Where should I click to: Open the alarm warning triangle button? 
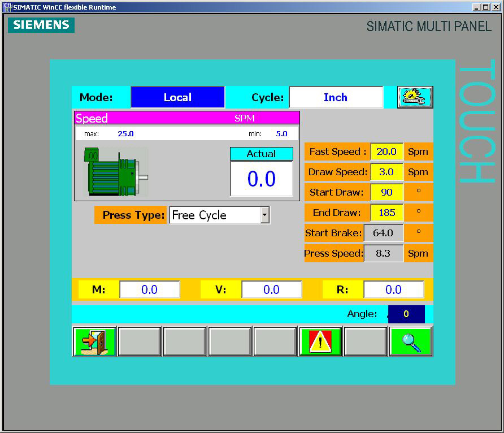coord(320,341)
